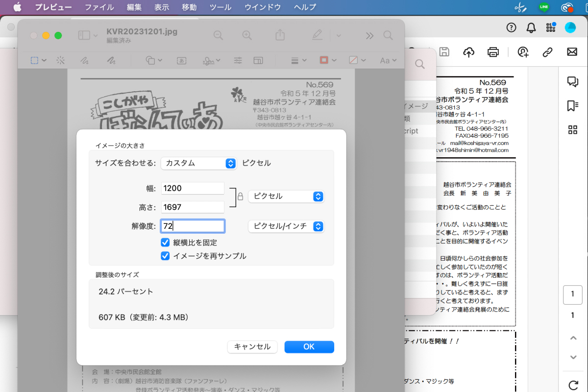Screen dimensions: 588x392
Task: Open the fill color swatch with slash
Action: 357,60
